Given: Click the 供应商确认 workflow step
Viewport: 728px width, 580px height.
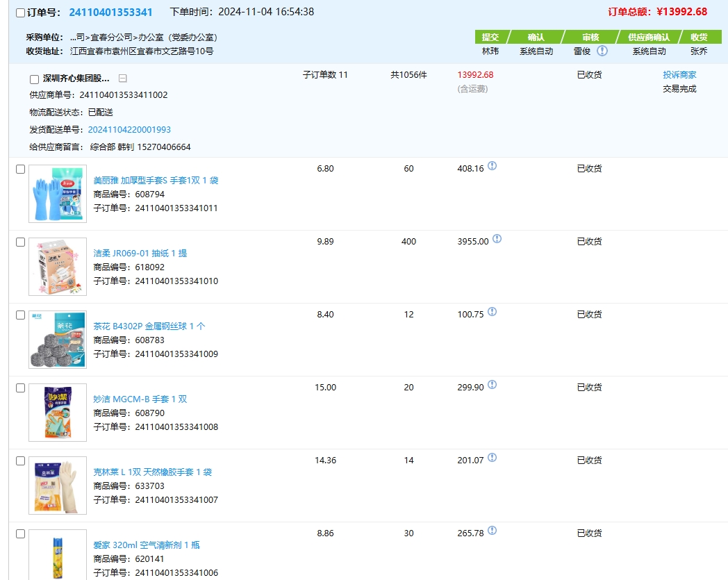Looking at the screenshot, I should pyautogui.click(x=649, y=37).
